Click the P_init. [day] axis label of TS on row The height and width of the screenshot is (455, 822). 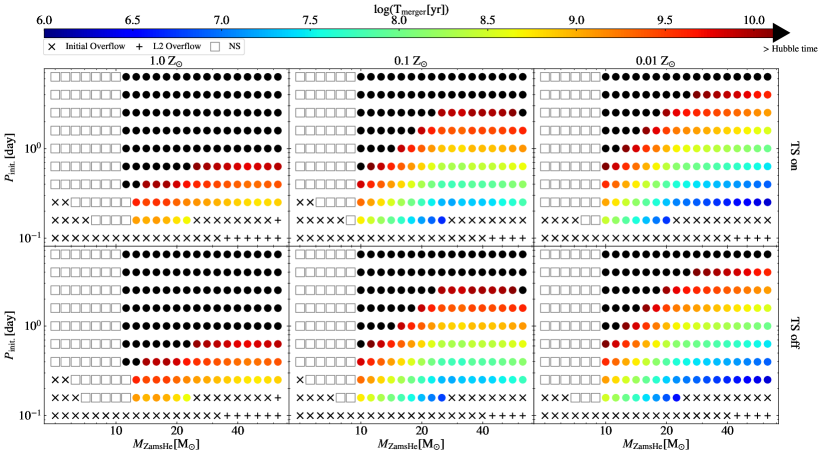(x=9, y=157)
